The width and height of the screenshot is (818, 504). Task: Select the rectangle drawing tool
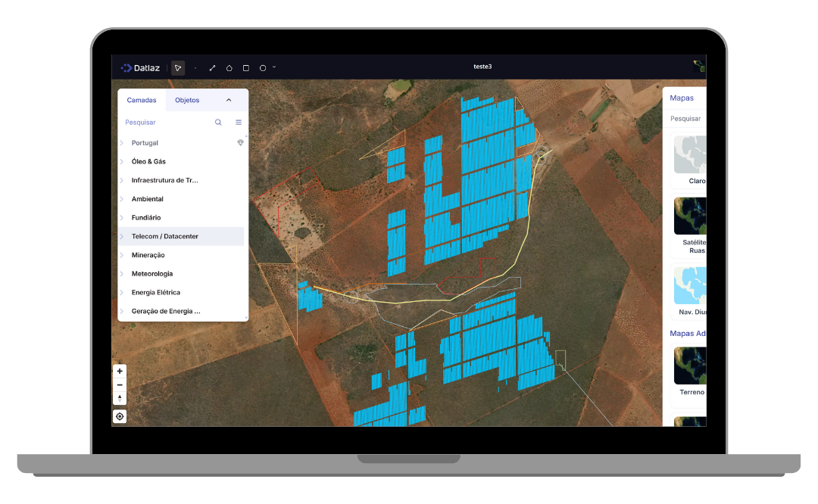point(245,68)
